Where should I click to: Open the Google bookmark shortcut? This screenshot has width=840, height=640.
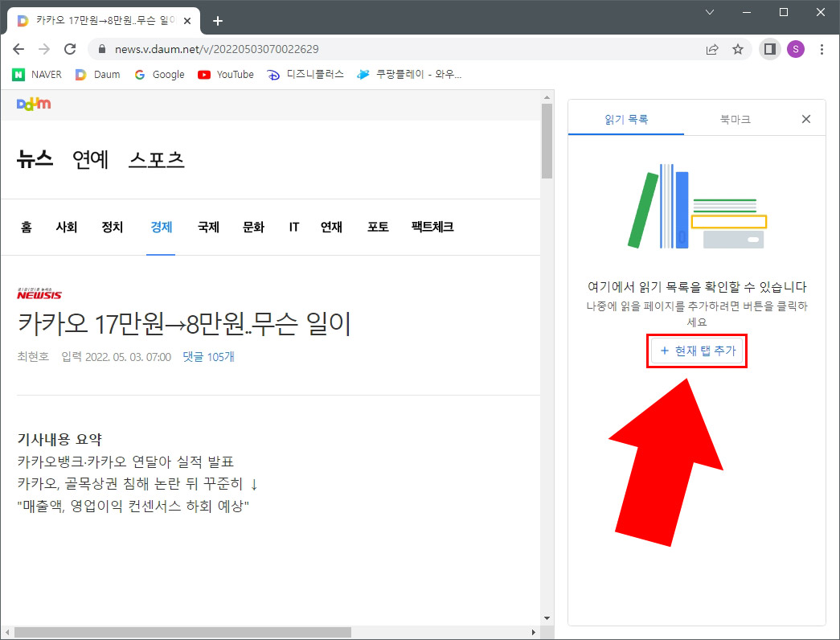click(159, 74)
